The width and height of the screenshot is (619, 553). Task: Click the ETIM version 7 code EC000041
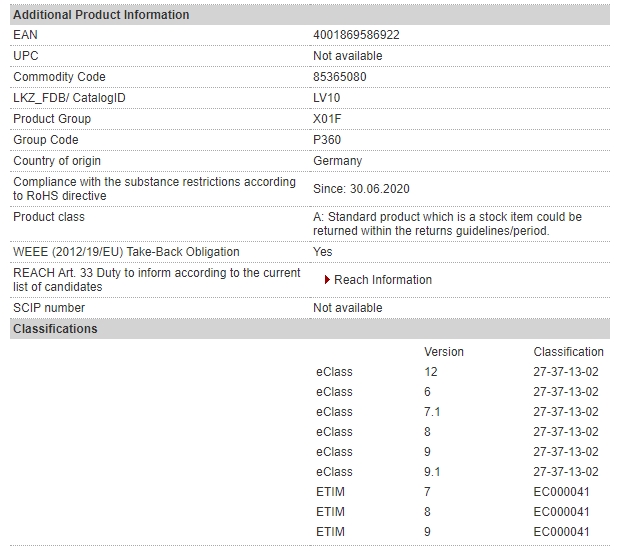click(561, 492)
